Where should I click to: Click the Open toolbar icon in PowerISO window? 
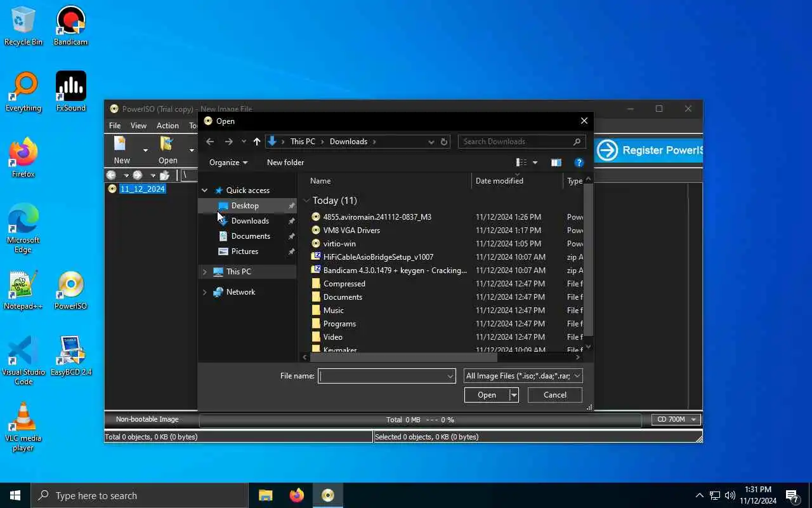(x=167, y=144)
